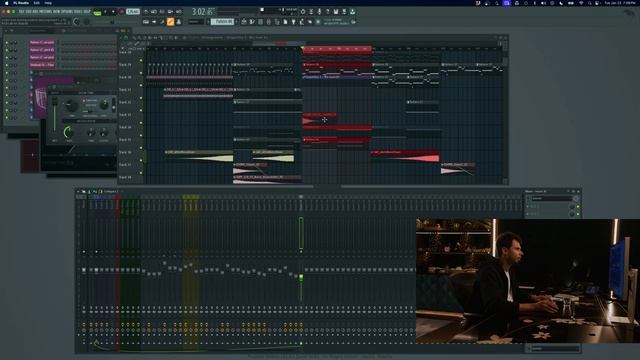Click the date and time in the macOS menu bar
This screenshot has width=640, height=360.
point(619,3)
